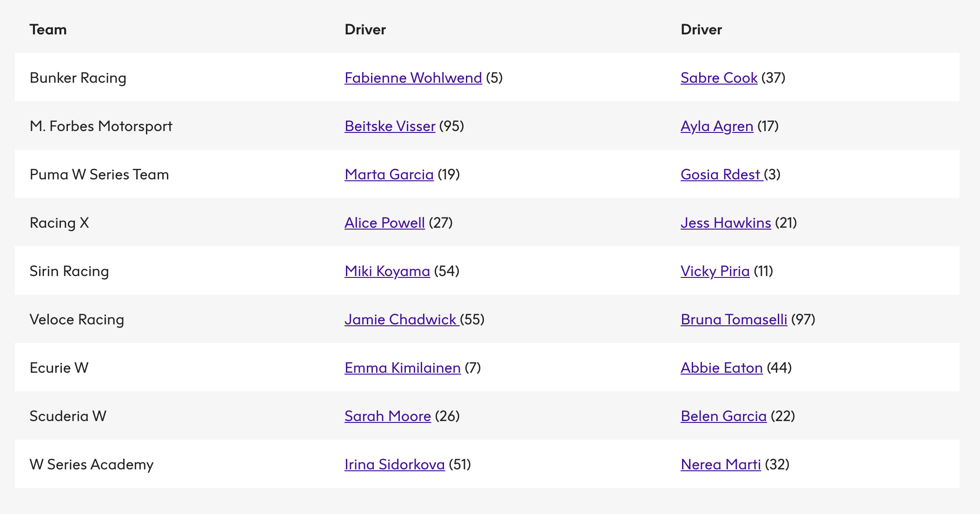The height and width of the screenshot is (514, 980).
Task: Open the Nerea Marti link
Action: (x=720, y=464)
